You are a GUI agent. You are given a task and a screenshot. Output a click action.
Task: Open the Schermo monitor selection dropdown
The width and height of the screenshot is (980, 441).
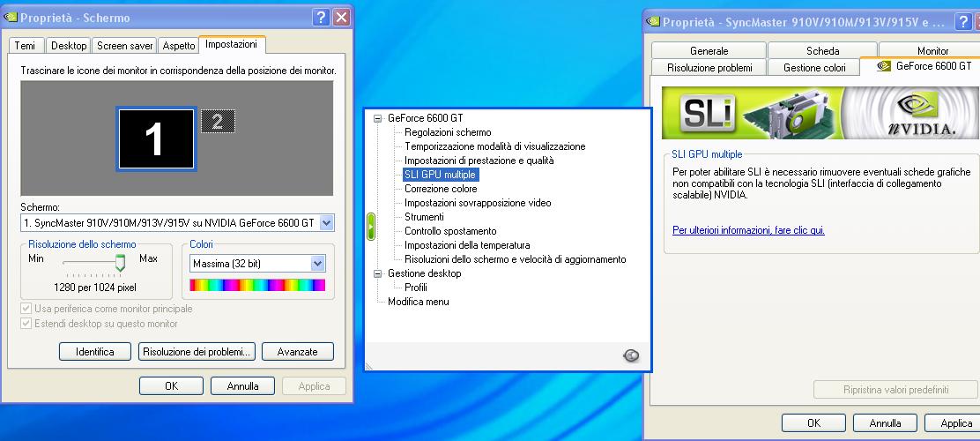(326, 222)
